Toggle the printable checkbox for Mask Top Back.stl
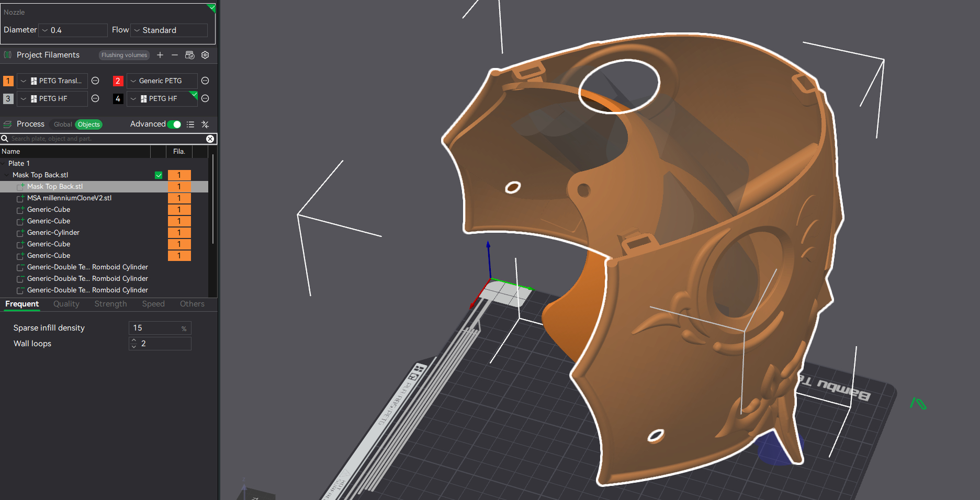Screen dimensions: 980x500 tap(159, 175)
